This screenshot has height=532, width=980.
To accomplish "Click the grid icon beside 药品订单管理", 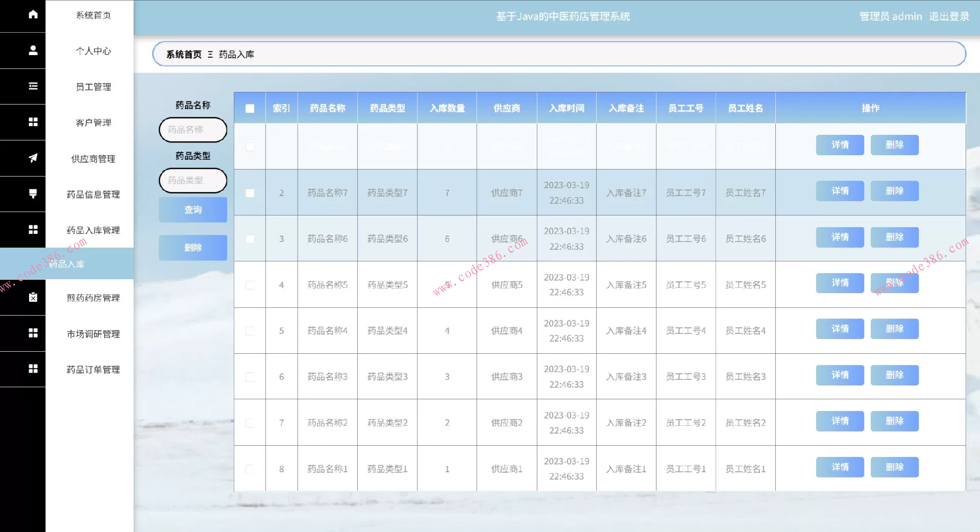I will (x=33, y=369).
